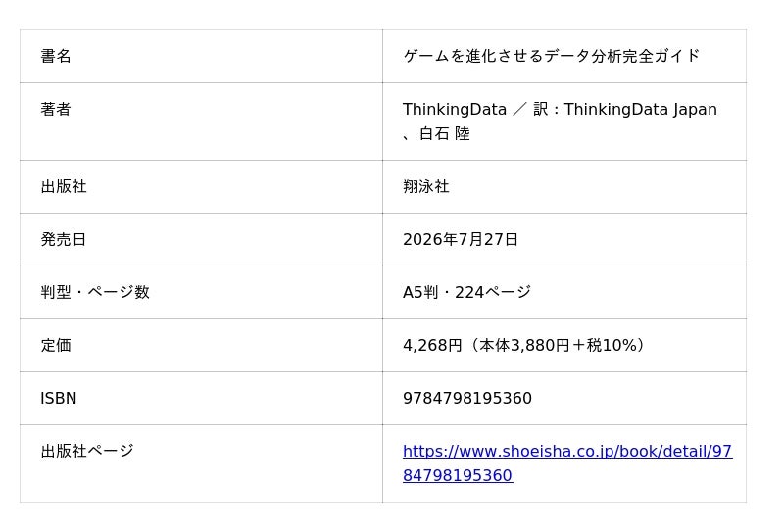Click the 書名 label cell
Viewport: 784px width, 532px height.
201,56
